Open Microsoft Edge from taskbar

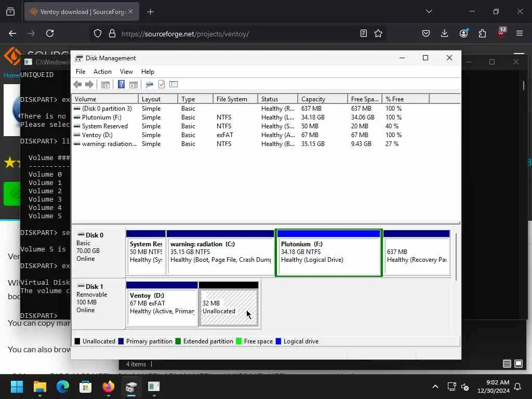(63, 387)
